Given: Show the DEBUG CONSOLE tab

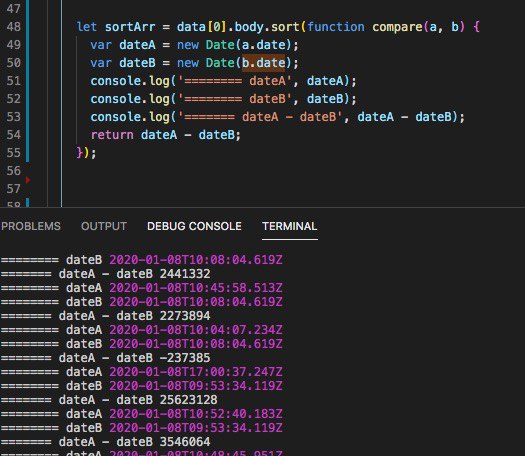Looking at the screenshot, I should point(194,226).
